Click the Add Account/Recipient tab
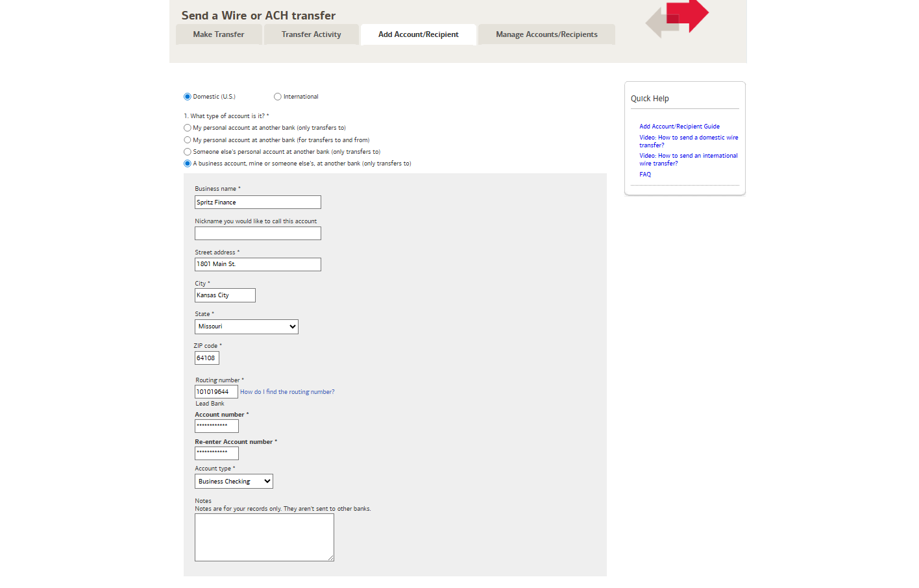Image resolution: width=919 pixels, height=588 pixels. pos(419,34)
